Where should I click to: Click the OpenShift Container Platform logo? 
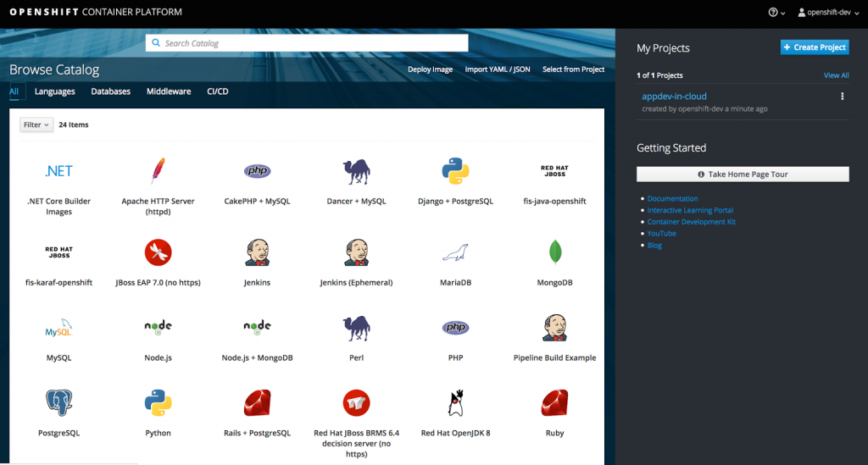[96, 12]
